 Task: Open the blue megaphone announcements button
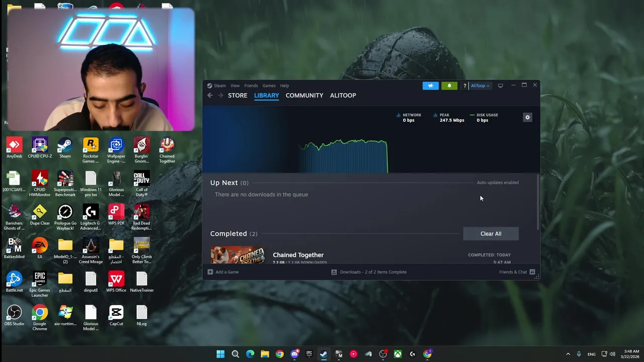pyautogui.click(x=431, y=86)
